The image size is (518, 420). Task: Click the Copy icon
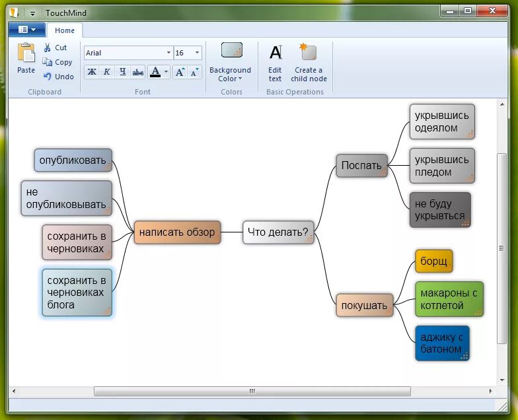pyautogui.click(x=48, y=62)
